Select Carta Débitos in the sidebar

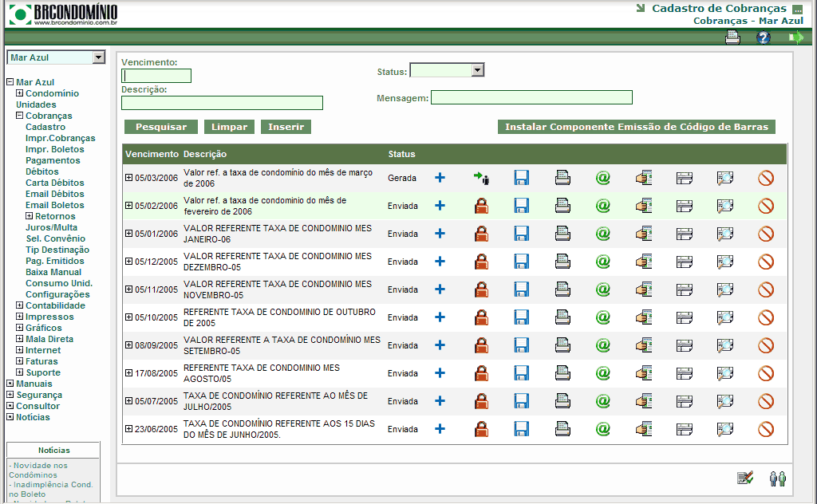tap(55, 183)
